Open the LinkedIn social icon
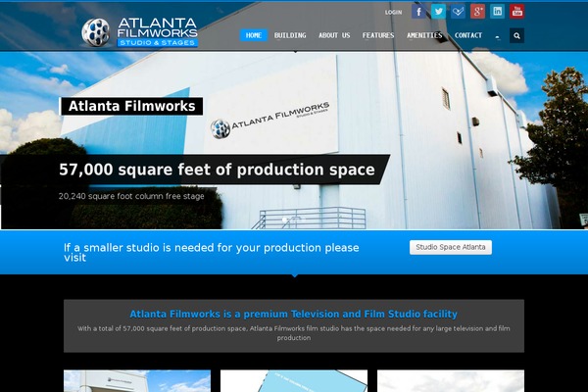 point(497,12)
